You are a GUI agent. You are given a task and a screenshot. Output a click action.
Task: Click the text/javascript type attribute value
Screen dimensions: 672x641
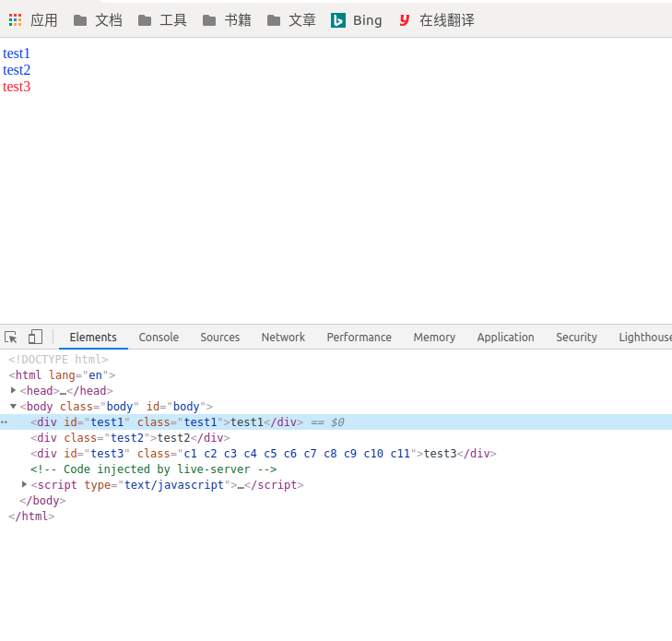(174, 485)
